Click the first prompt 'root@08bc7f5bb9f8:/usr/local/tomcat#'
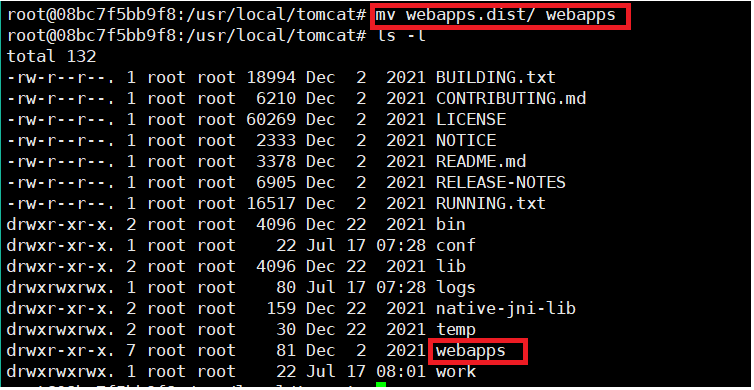This screenshot has height=390, width=754. (188, 15)
